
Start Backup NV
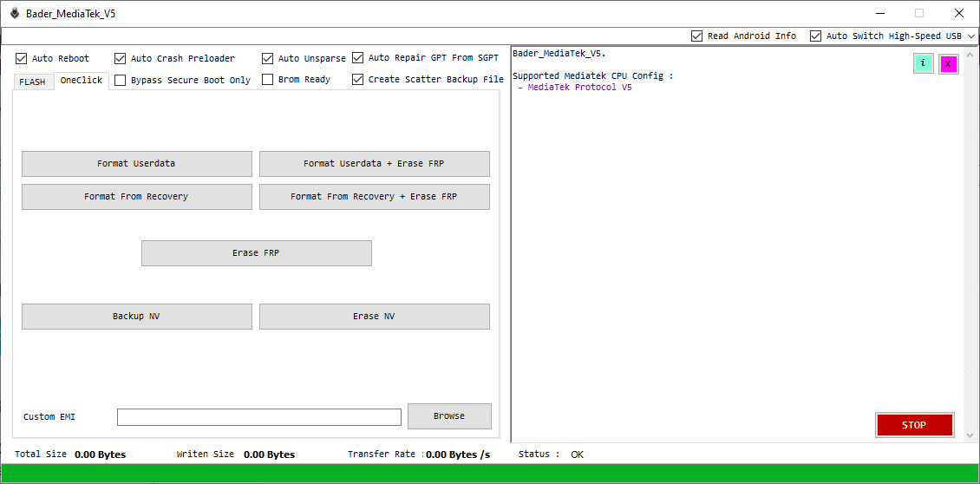(136, 317)
